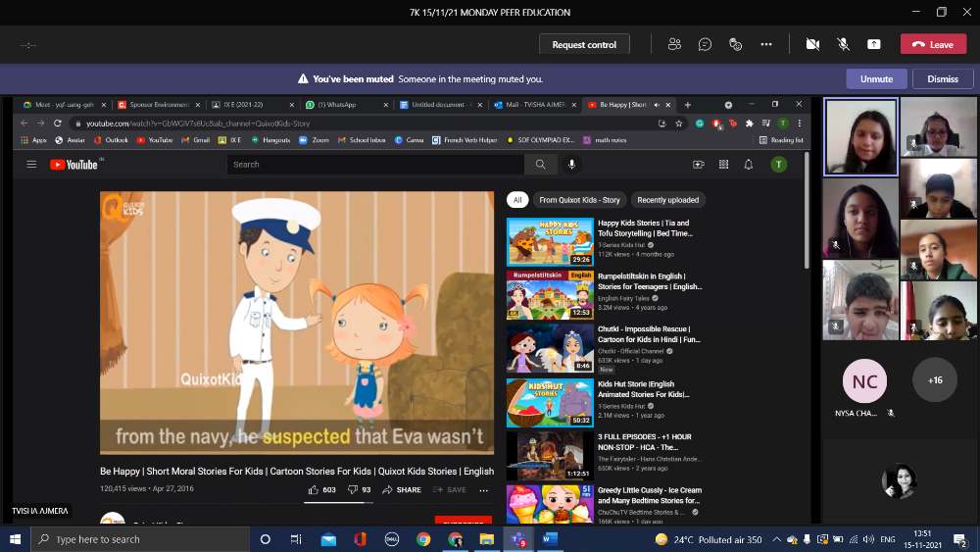
Task: Open Teams more actions menu
Action: click(766, 44)
